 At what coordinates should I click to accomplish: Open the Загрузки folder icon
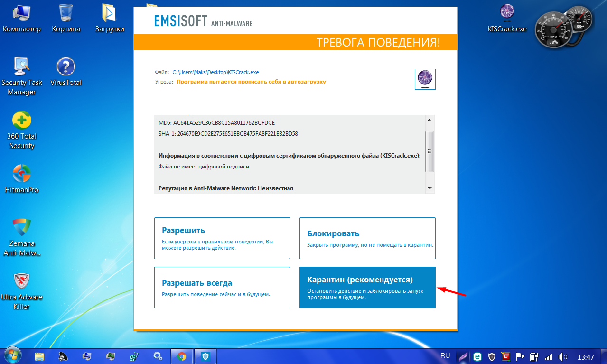[x=110, y=18]
